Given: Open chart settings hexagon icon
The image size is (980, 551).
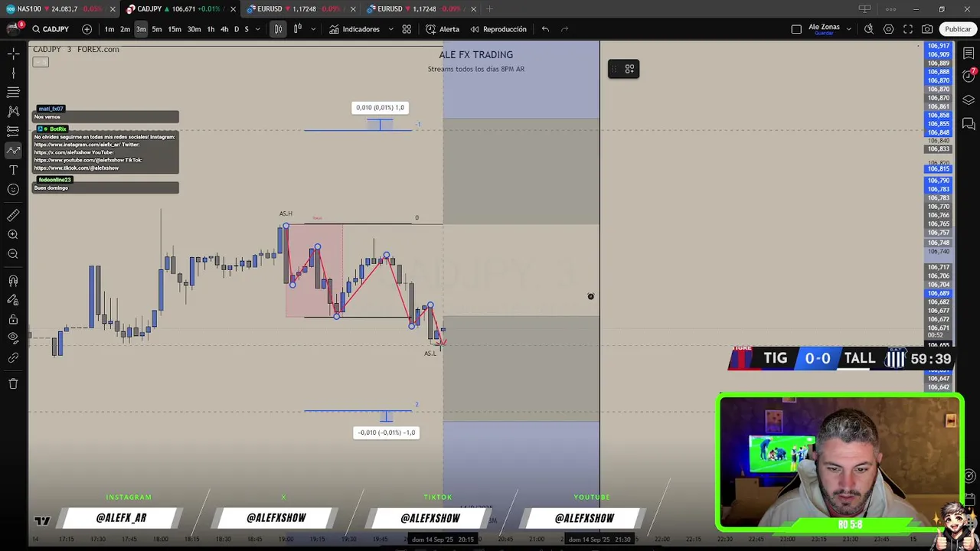Looking at the screenshot, I should click(x=888, y=29).
